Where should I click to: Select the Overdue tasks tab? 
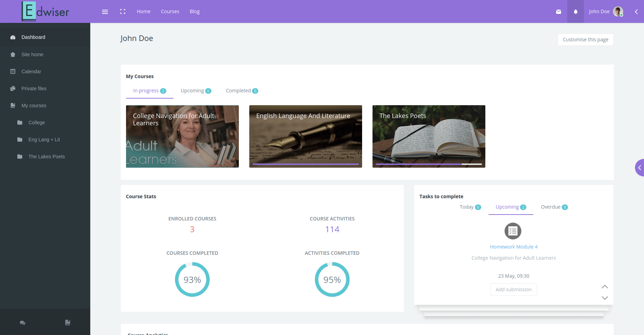pyautogui.click(x=554, y=207)
